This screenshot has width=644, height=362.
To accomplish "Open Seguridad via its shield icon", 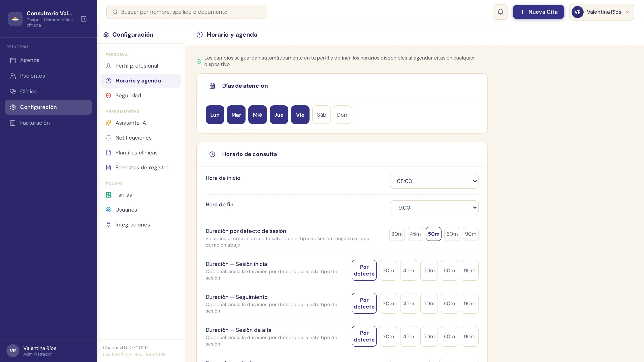I will tap(108, 96).
